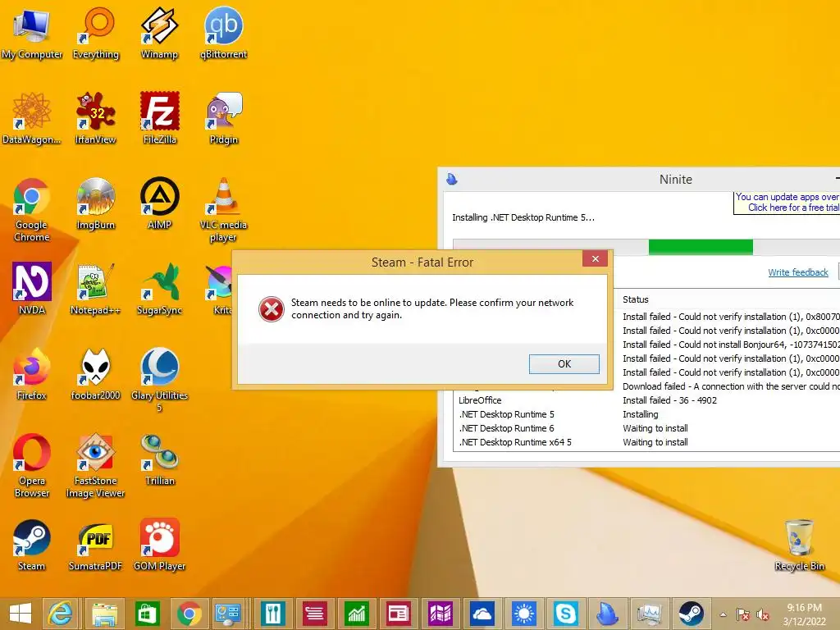Open the Maps app in the taskbar
840x630 pixels.
(441, 614)
